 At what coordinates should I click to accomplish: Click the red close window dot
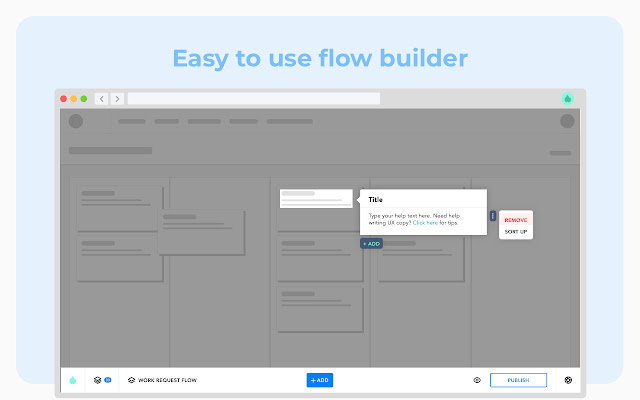coord(64,99)
